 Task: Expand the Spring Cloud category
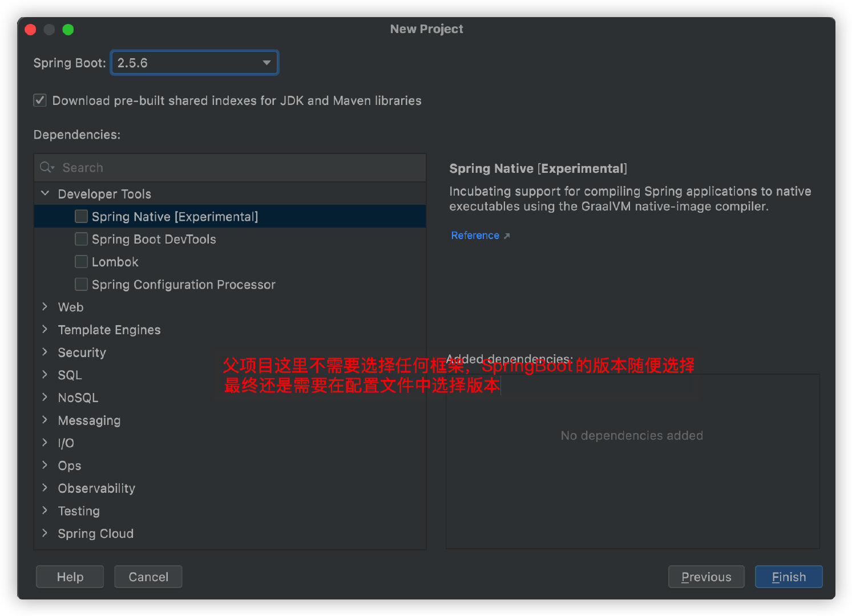coord(45,533)
